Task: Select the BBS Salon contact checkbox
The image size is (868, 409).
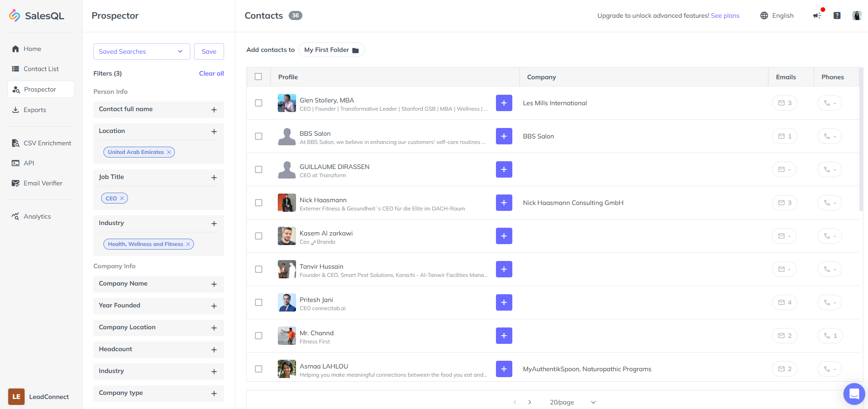Action: 259,136
